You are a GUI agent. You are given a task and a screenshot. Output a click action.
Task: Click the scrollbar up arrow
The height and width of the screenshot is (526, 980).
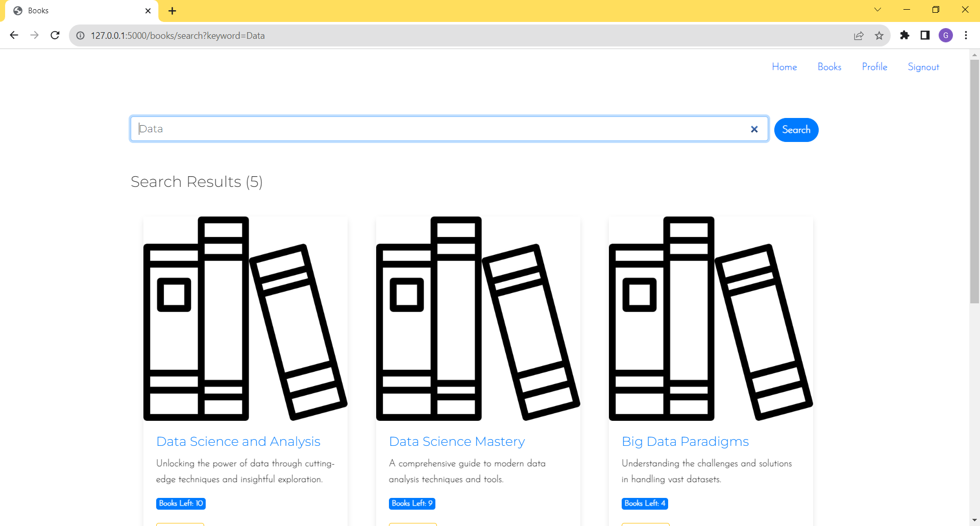click(x=974, y=54)
